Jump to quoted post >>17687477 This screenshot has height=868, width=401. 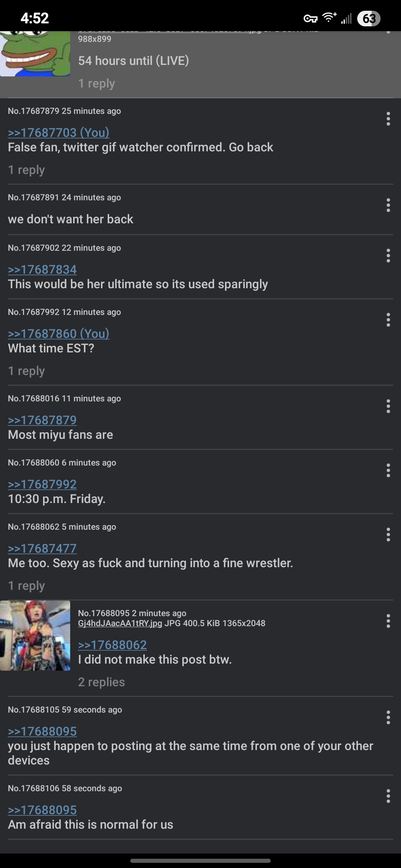(x=42, y=548)
